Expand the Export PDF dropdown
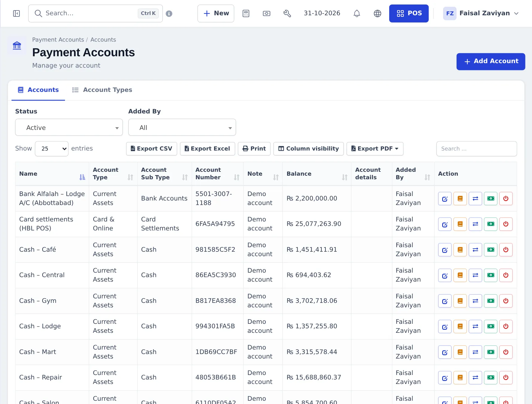The image size is (532, 404). [375, 149]
